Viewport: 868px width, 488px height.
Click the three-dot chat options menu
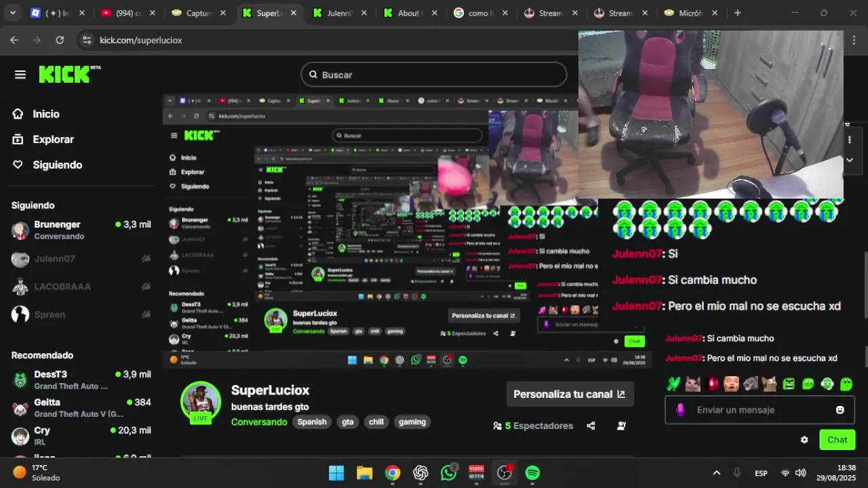pyautogui.click(x=850, y=140)
